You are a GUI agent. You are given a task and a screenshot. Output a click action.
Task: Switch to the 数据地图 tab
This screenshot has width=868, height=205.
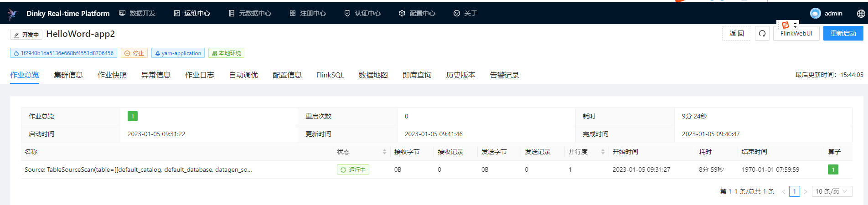click(373, 75)
